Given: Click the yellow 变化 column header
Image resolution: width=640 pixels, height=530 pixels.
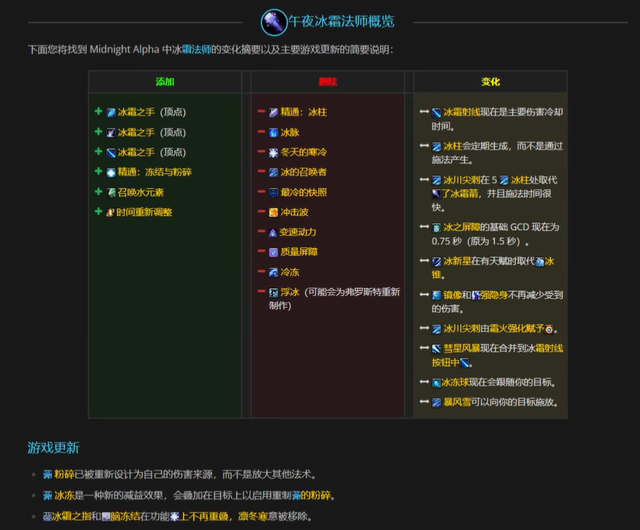Looking at the screenshot, I should point(491,82).
